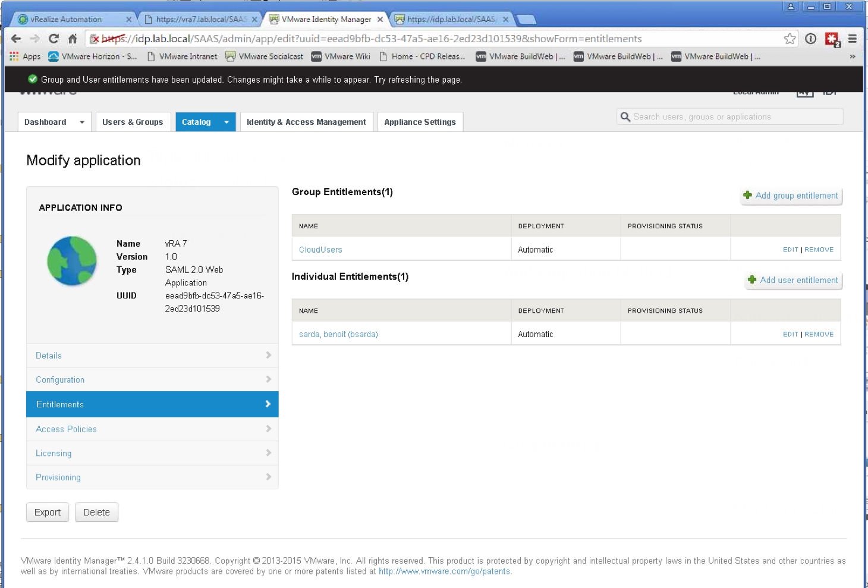Click the circular extension icon beside star
Image resolution: width=868 pixels, height=588 pixels.
tap(810, 39)
